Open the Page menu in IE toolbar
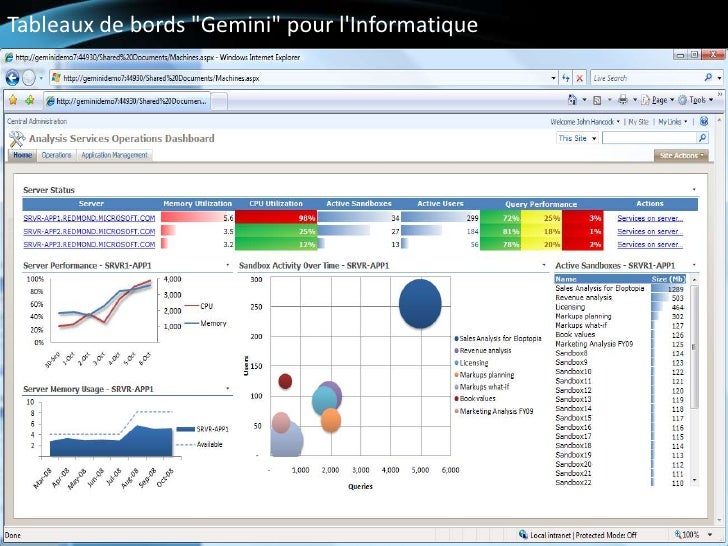 (658, 100)
